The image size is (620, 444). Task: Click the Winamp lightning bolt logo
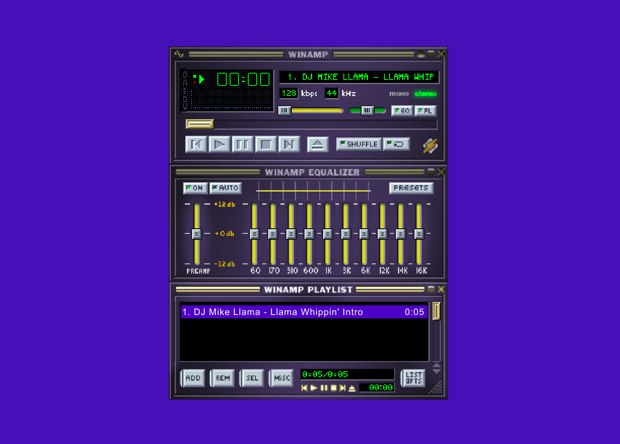point(430,146)
